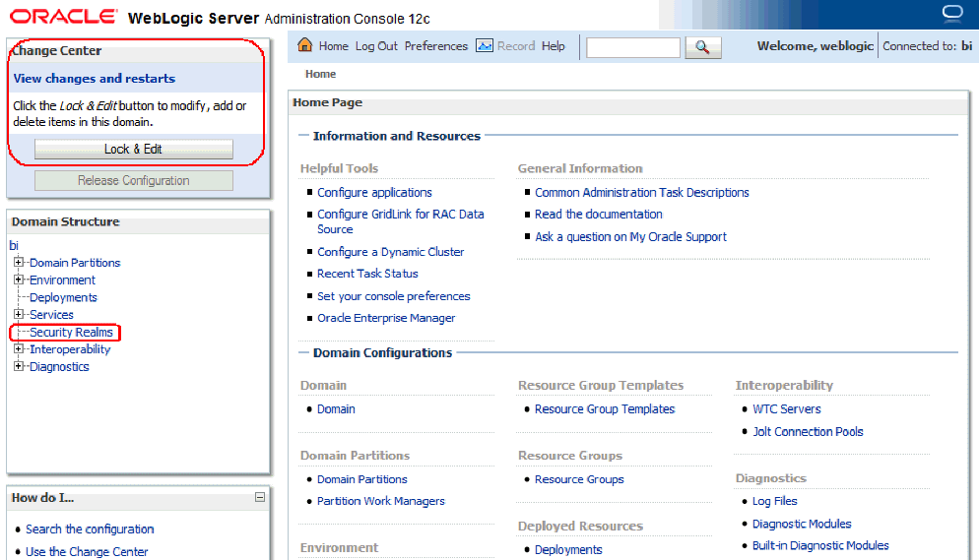Open Ask a question on My Oracle Support

coord(630,237)
